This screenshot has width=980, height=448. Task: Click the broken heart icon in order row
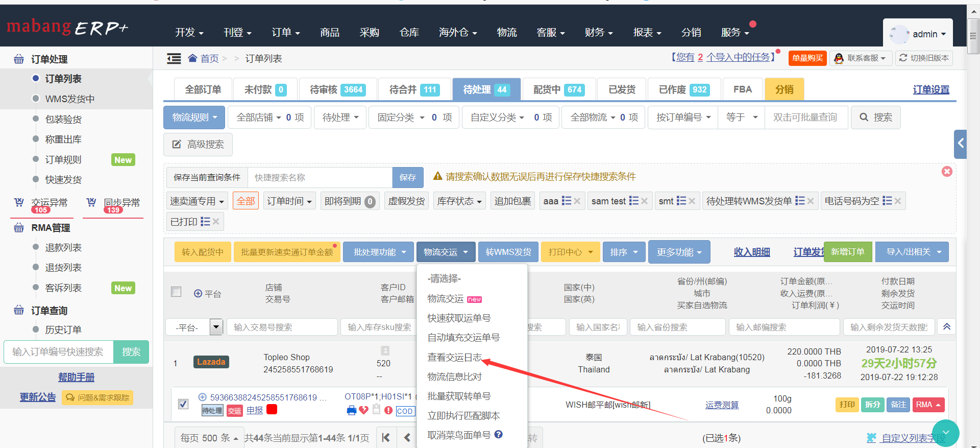(x=363, y=410)
